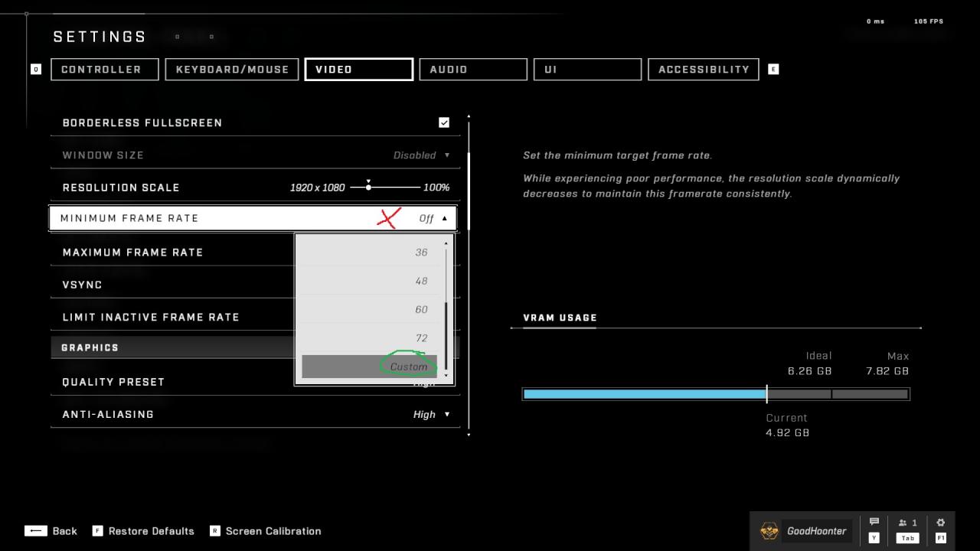Click the Restore Defaults label
This screenshot has width=980, height=551.
[x=151, y=531]
